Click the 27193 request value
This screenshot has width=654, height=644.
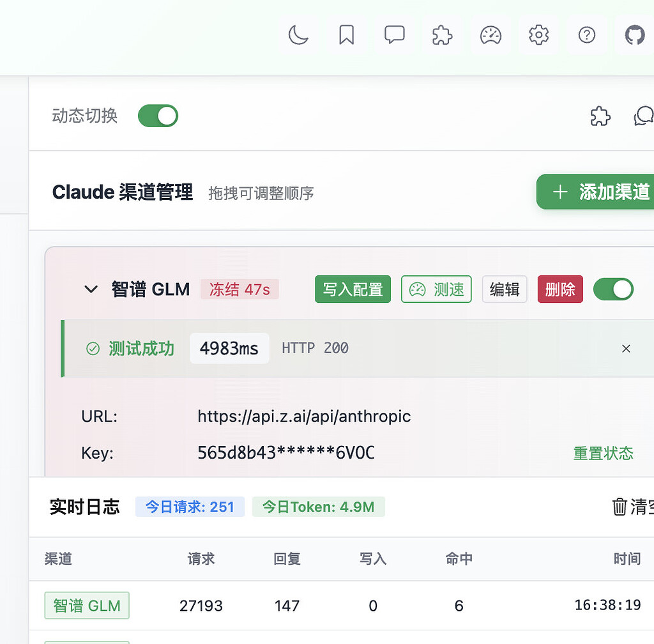pos(201,606)
